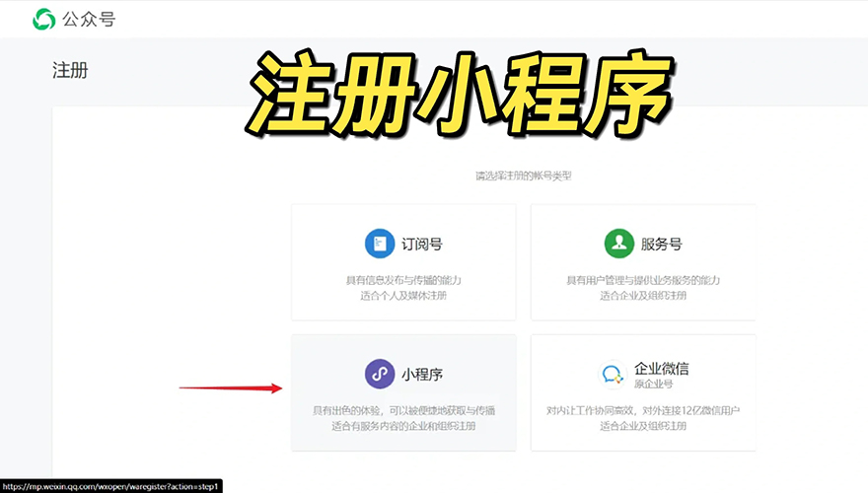The width and height of the screenshot is (868, 493).
Task: Click 适合有服务内容的企业和组织注册 line in 小程序 card
Action: (x=403, y=426)
